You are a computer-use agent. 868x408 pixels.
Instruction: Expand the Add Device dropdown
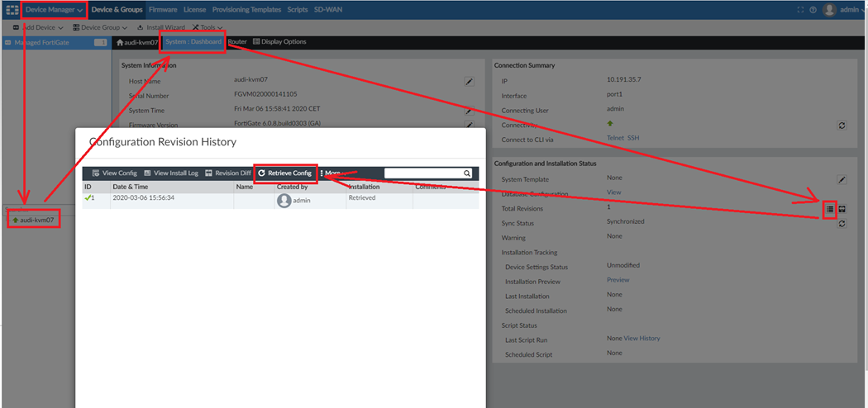(38, 27)
